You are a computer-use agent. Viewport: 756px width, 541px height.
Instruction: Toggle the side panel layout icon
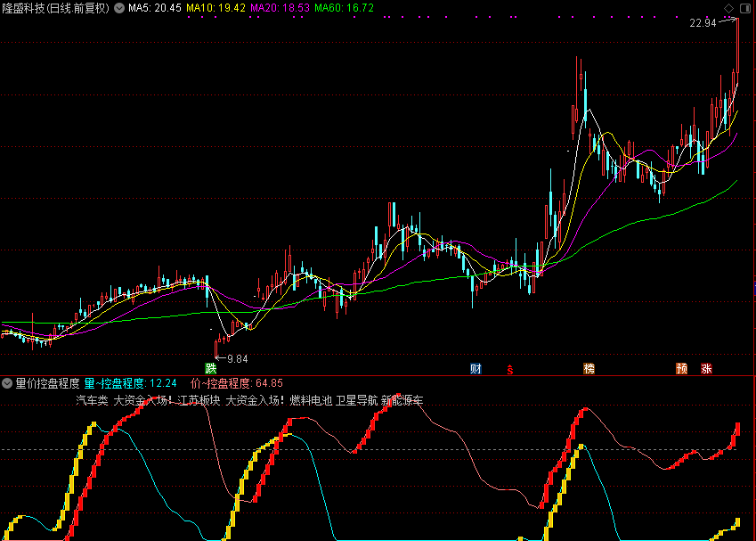click(x=744, y=7)
